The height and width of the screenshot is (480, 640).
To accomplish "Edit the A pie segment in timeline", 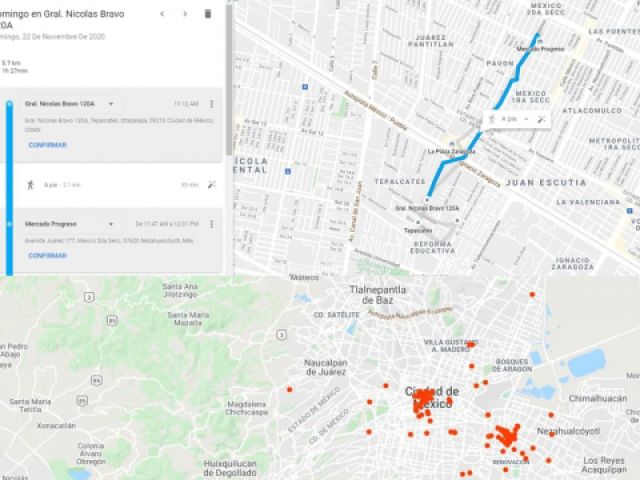I will point(212,185).
